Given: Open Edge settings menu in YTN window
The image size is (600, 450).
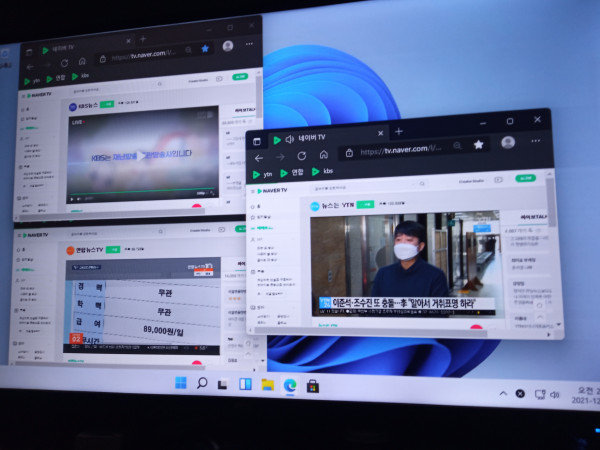Looking at the screenshot, I should pyautogui.click(x=536, y=141).
